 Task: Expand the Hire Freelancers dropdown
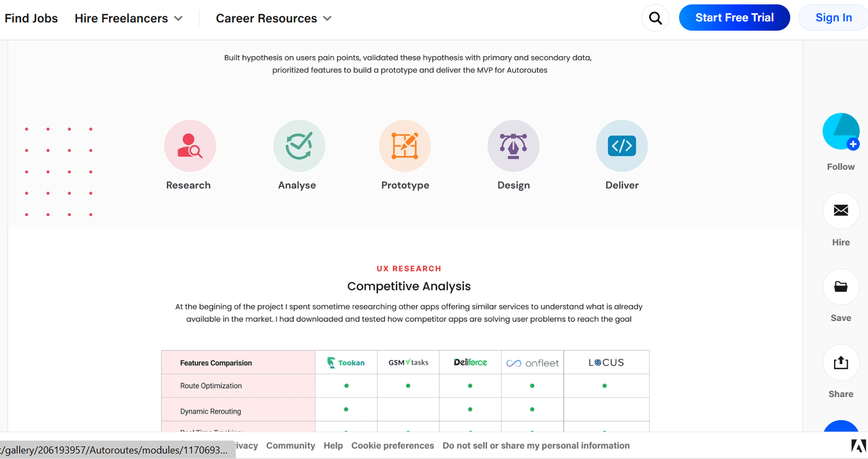point(128,19)
